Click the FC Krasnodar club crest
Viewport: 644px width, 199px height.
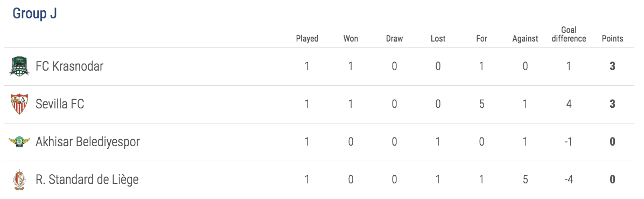[x=19, y=66]
